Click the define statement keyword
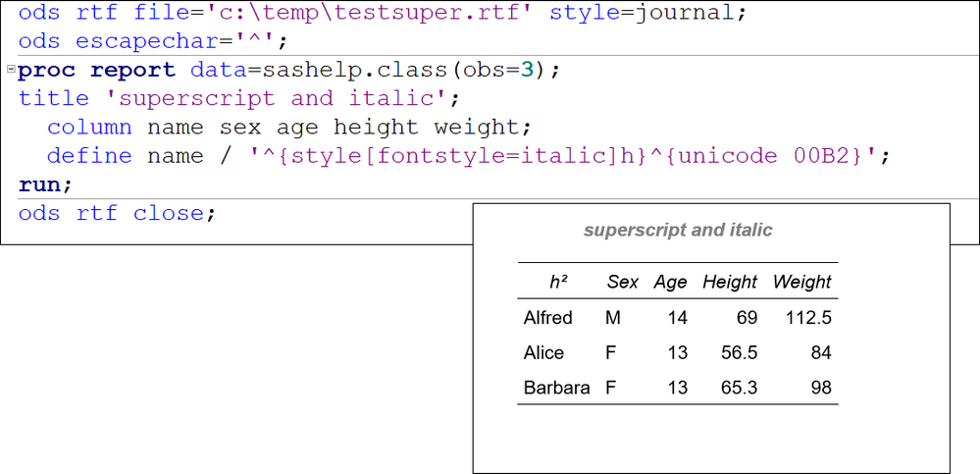980x474 pixels. [x=88, y=155]
